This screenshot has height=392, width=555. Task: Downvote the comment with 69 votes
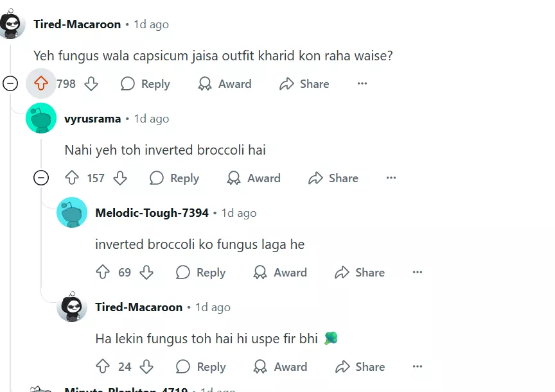click(146, 273)
